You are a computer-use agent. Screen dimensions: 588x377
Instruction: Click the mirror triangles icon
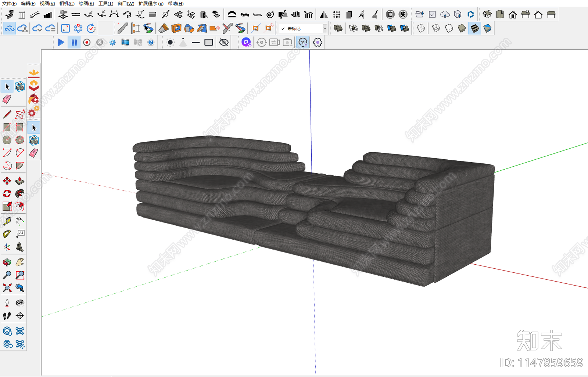(324, 15)
